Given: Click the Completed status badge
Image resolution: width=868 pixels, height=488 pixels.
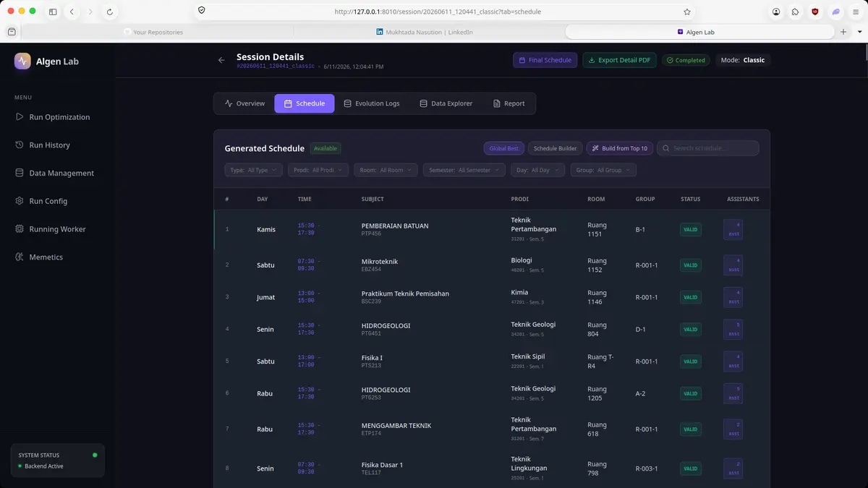Looking at the screenshot, I should pyautogui.click(x=686, y=60).
